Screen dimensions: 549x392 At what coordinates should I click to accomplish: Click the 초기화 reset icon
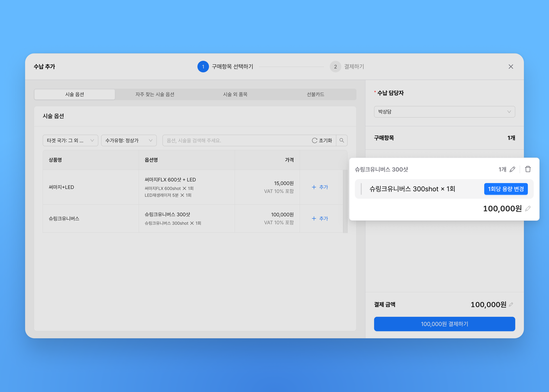pos(314,140)
